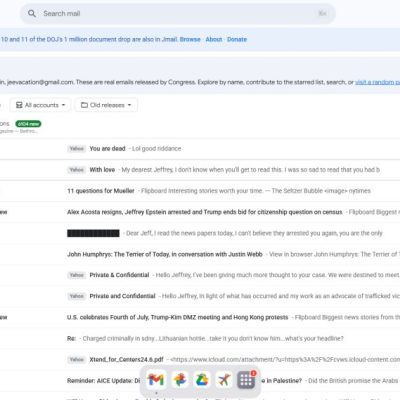Click the magnifying glass search icon
This screenshot has height=400, width=400.
coord(32,13)
